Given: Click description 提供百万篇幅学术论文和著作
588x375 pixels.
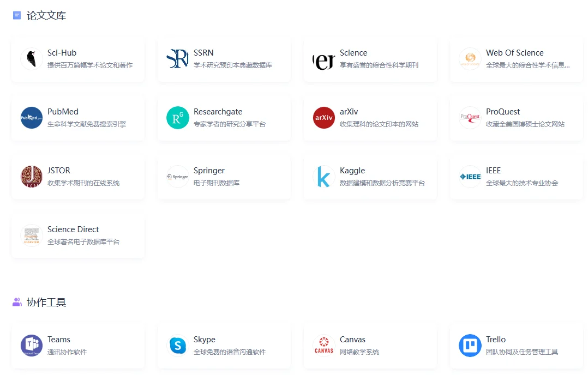Looking at the screenshot, I should point(90,65).
